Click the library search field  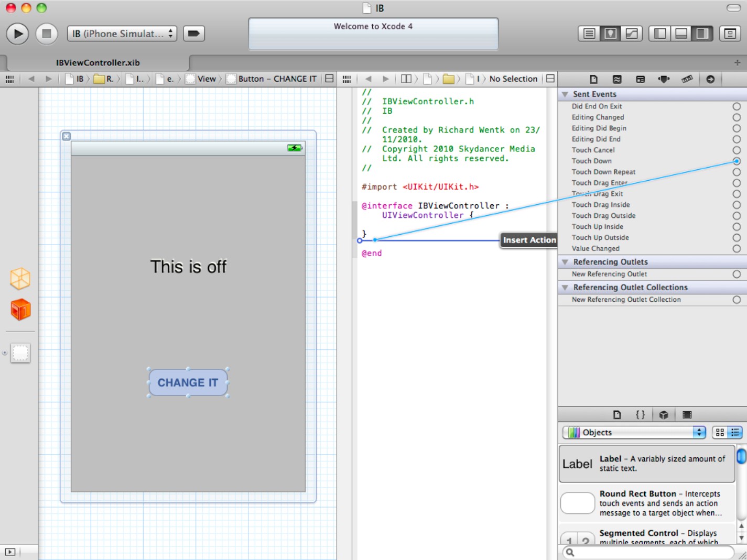click(648, 552)
